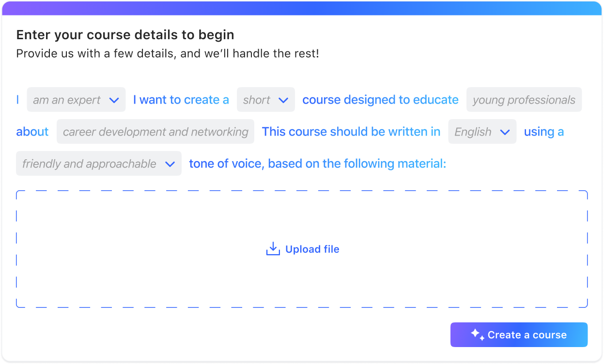Click the chevron beside 'friendly and approachable'

pos(170,164)
